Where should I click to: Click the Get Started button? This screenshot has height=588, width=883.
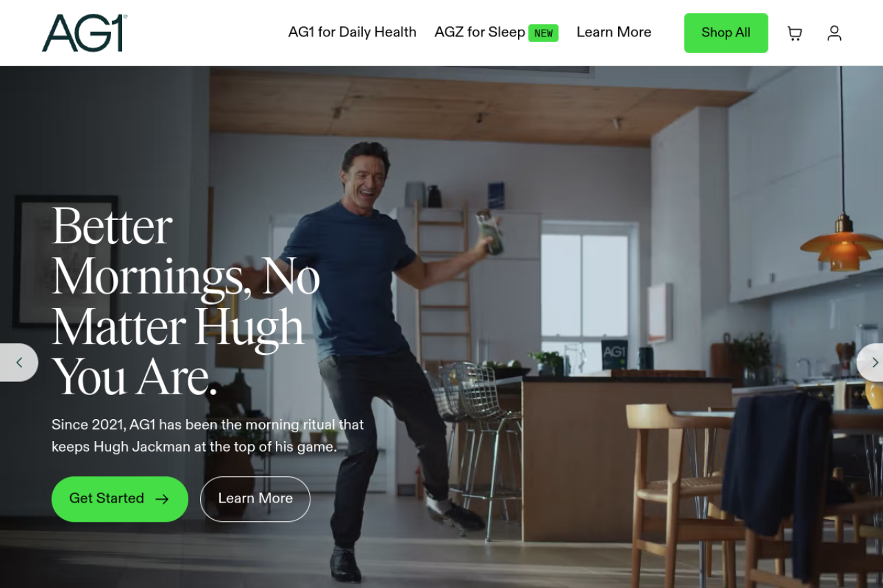pyautogui.click(x=120, y=499)
